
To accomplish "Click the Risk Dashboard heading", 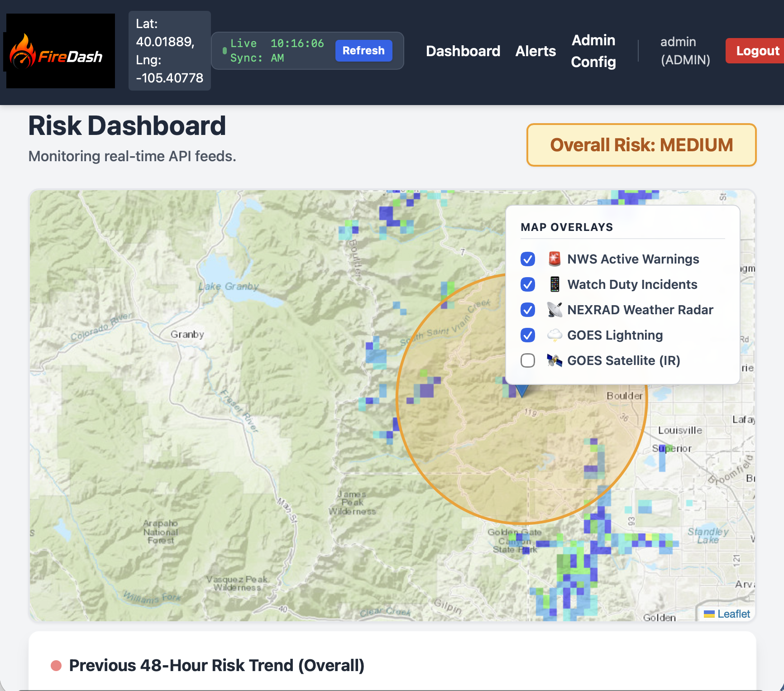I will coord(127,126).
